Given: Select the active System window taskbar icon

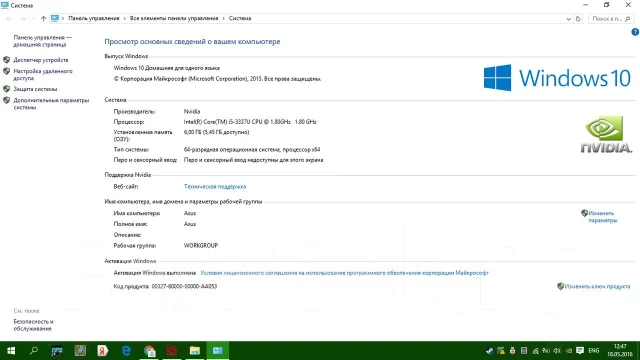Looking at the screenshot, I should (x=218, y=351).
